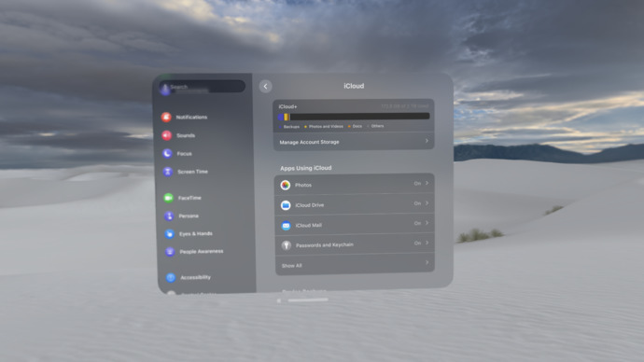Expand the Manage Account Storage chevron
Image resolution: width=644 pixels, height=362 pixels.
point(427,141)
